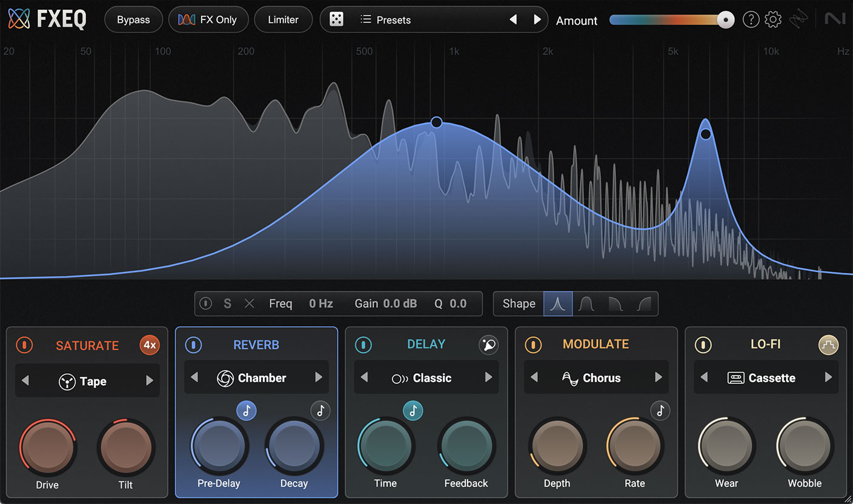853x504 pixels.
Task: Click the Gain value field 0.0 dB
Action: tap(400, 303)
